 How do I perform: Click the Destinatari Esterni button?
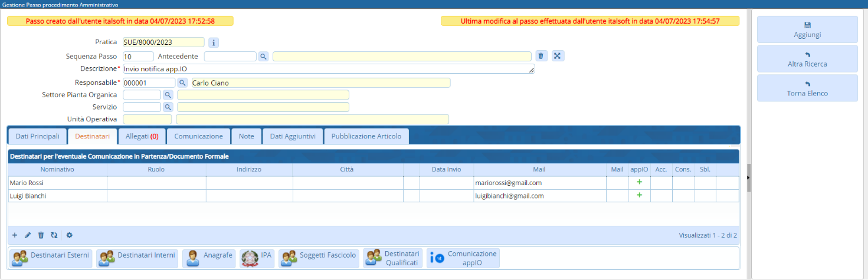[x=52, y=258]
